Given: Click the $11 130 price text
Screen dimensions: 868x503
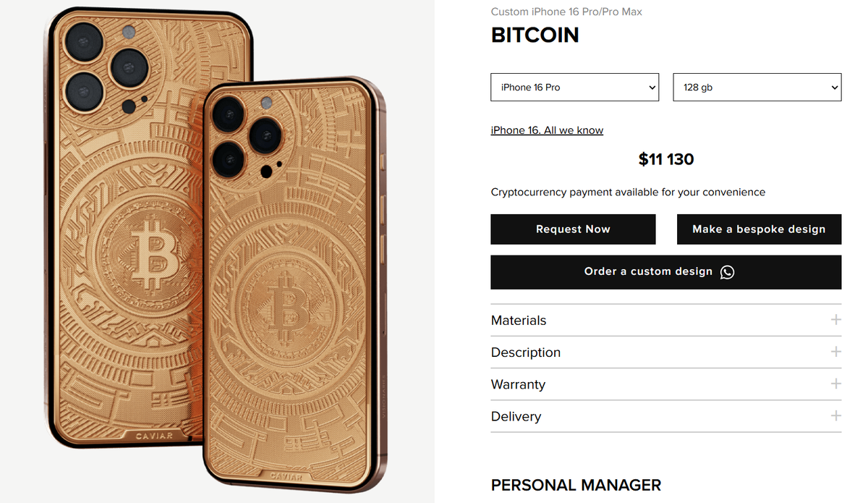Looking at the screenshot, I should coord(665,160).
